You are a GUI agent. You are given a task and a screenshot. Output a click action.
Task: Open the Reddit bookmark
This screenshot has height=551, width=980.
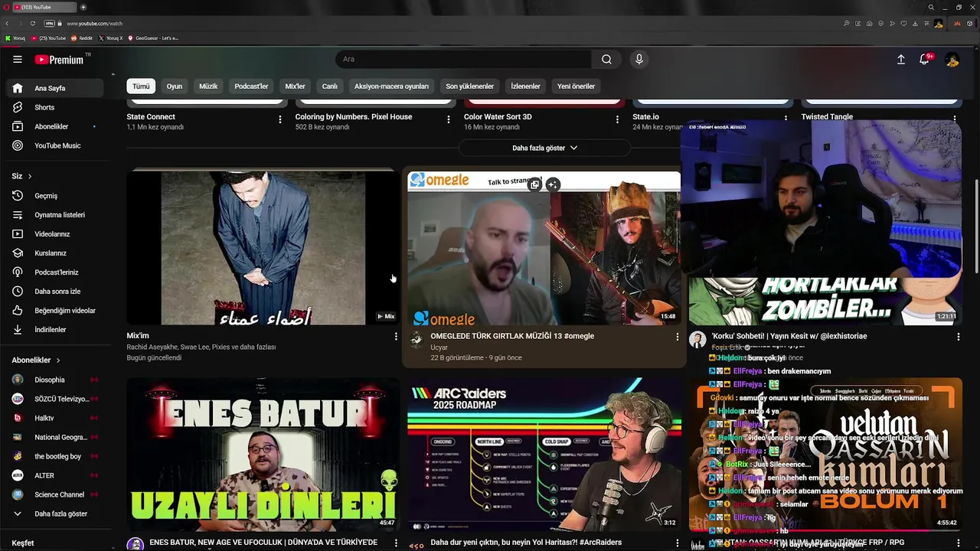tap(82, 37)
